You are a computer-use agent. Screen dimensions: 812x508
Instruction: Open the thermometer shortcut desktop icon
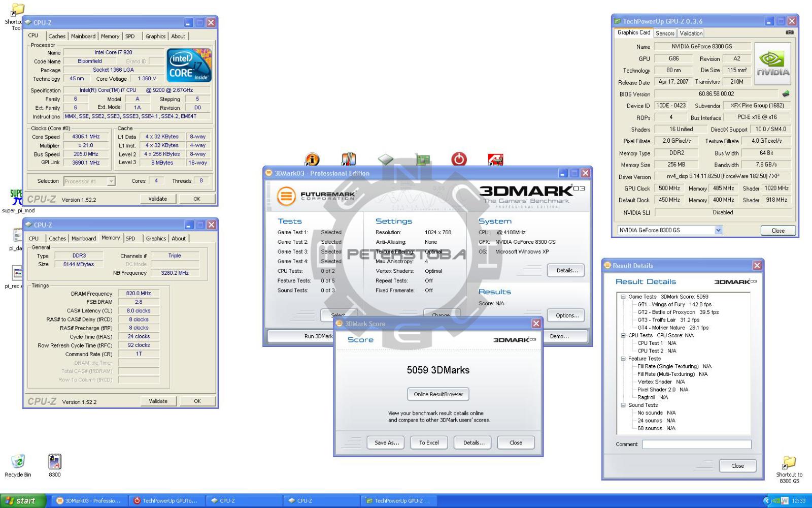349,160
